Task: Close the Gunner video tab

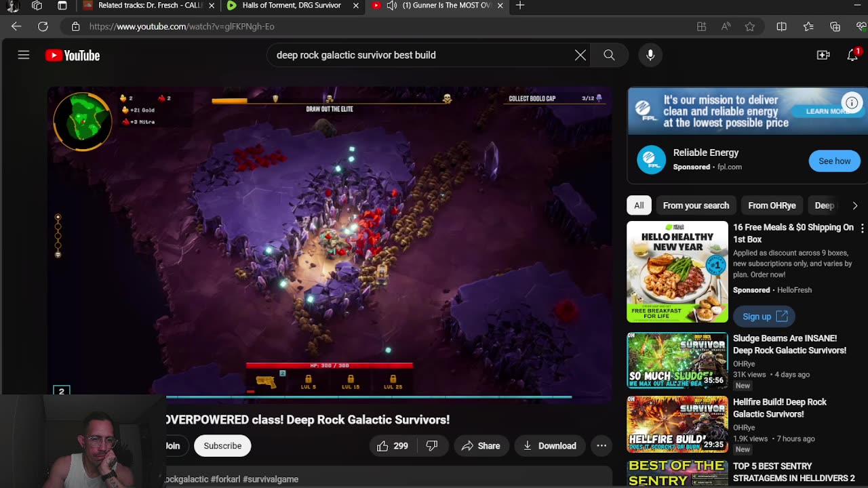Action: click(500, 5)
